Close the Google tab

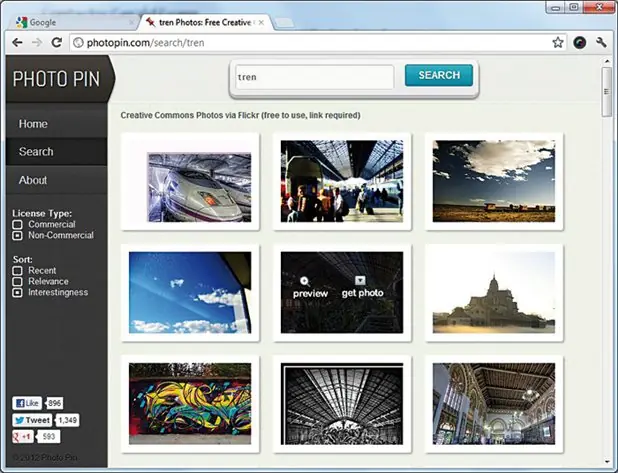[132, 22]
